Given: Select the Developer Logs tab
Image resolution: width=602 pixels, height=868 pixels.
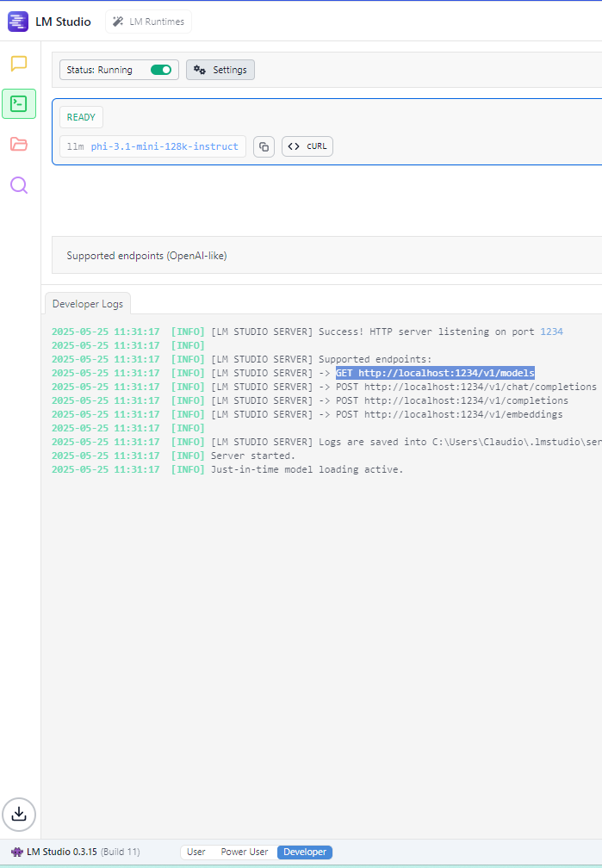Looking at the screenshot, I should [x=88, y=304].
